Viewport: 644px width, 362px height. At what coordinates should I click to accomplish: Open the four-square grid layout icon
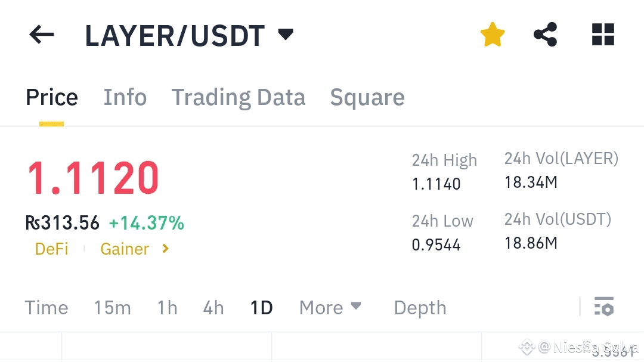603,35
